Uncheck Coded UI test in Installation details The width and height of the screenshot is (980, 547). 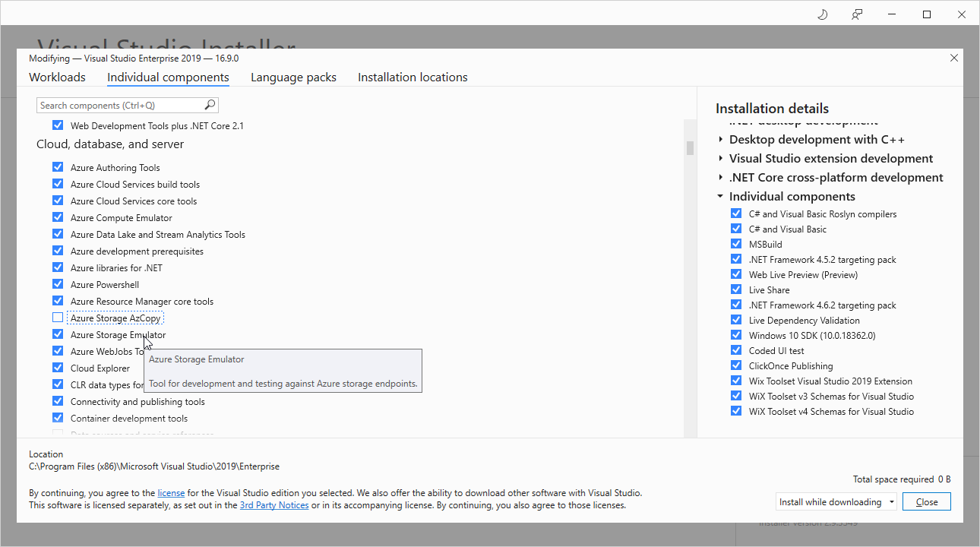tap(735, 350)
